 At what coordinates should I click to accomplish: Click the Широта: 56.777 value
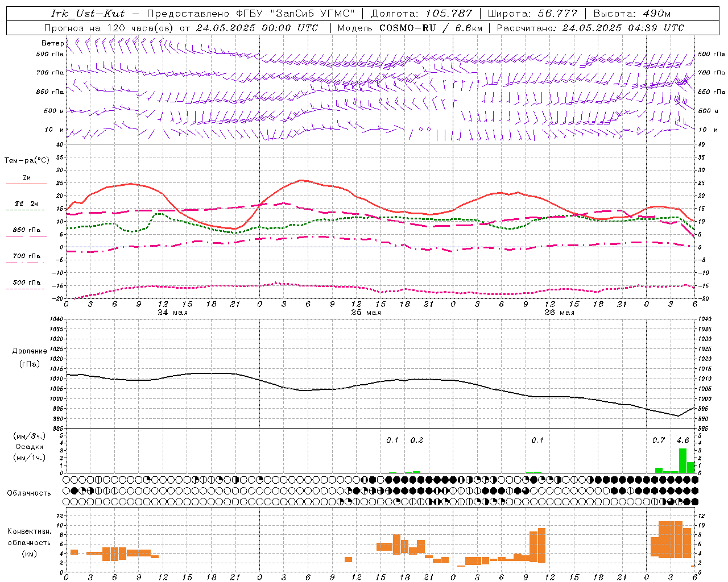click(x=532, y=14)
